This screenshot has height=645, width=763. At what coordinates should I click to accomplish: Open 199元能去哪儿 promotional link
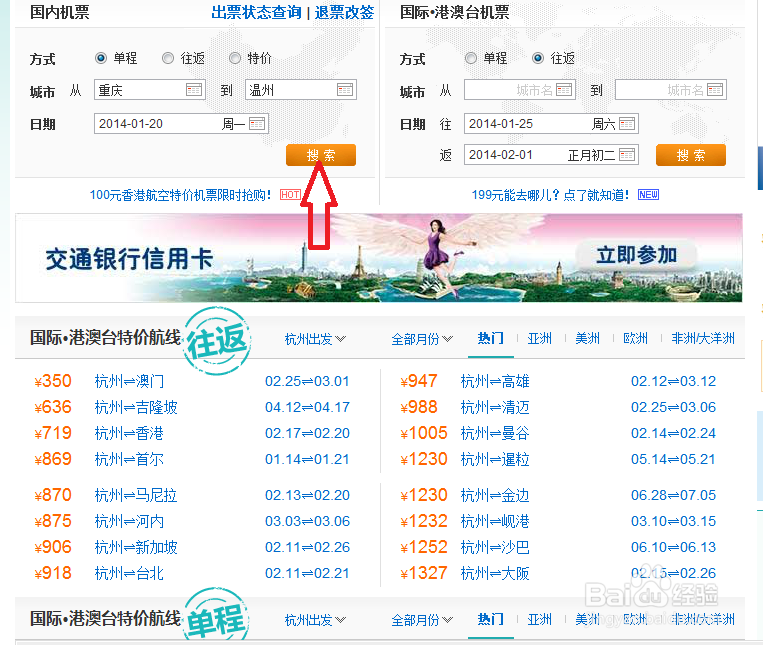(x=550, y=195)
